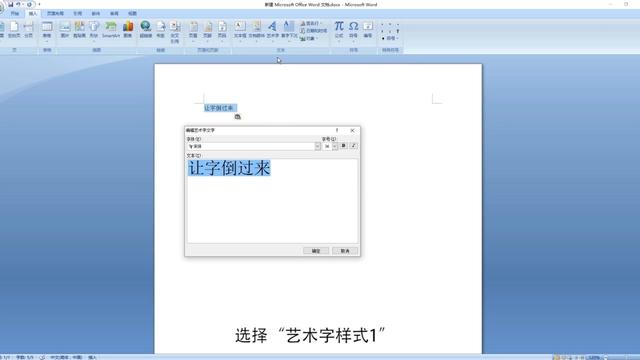Toggle Bold in the WordArt text dialog
640x360 pixels.
[343, 146]
